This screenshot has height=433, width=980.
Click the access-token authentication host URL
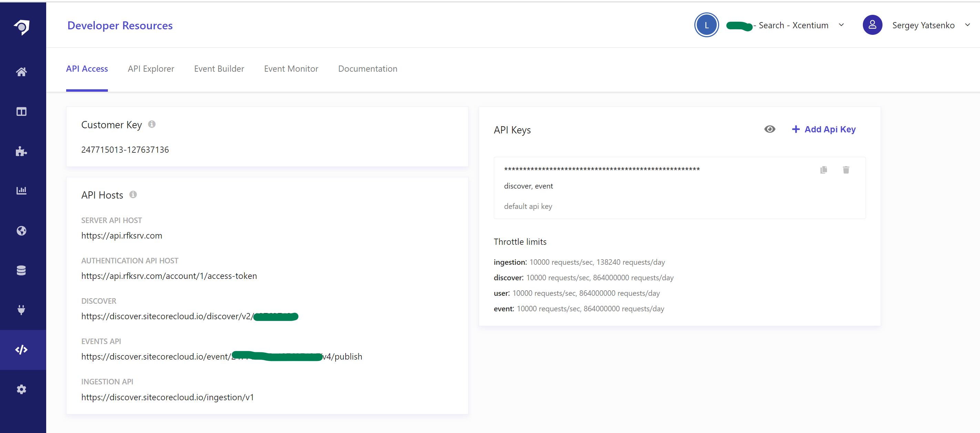coord(169,276)
